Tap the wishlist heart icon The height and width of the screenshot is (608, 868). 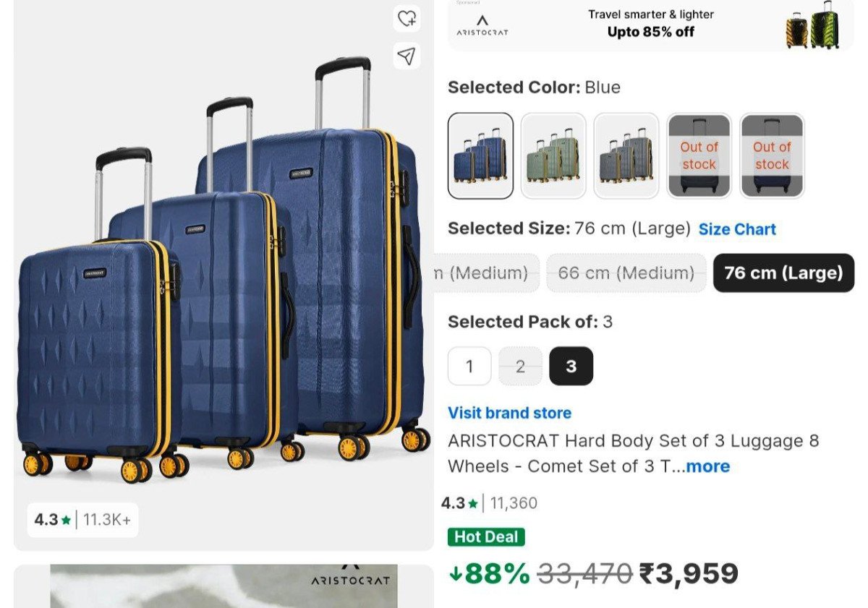click(x=407, y=19)
